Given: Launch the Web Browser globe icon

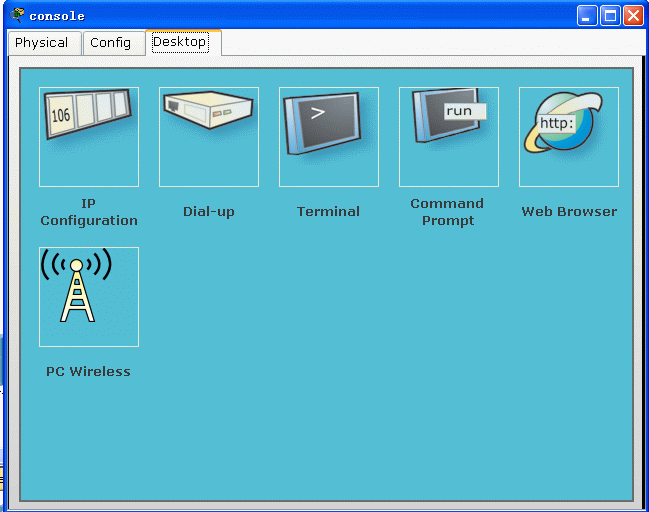Looking at the screenshot, I should [x=569, y=137].
